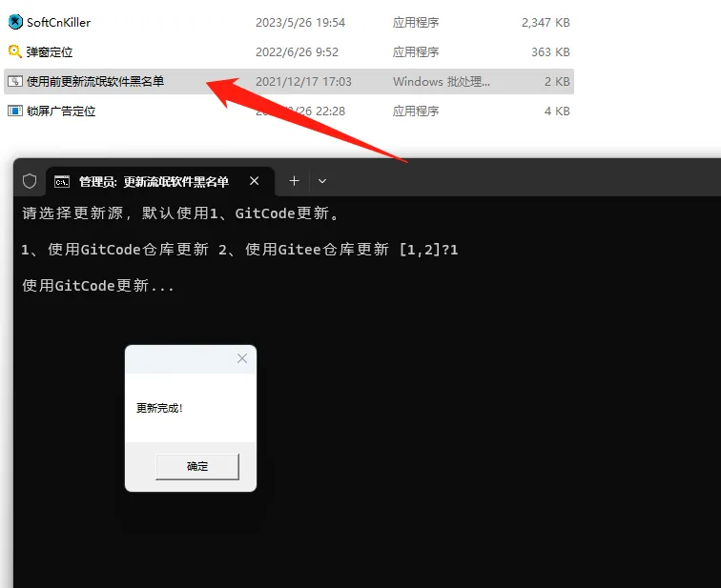Select the 弹窗定位 file name
Image resolution: width=721 pixels, height=588 pixels.
[50, 51]
